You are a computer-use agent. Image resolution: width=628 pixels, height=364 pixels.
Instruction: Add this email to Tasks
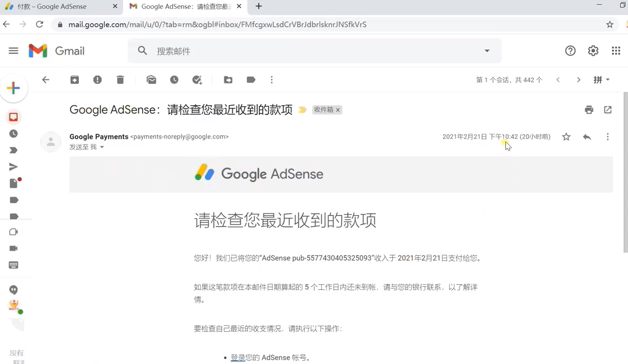[x=197, y=80]
